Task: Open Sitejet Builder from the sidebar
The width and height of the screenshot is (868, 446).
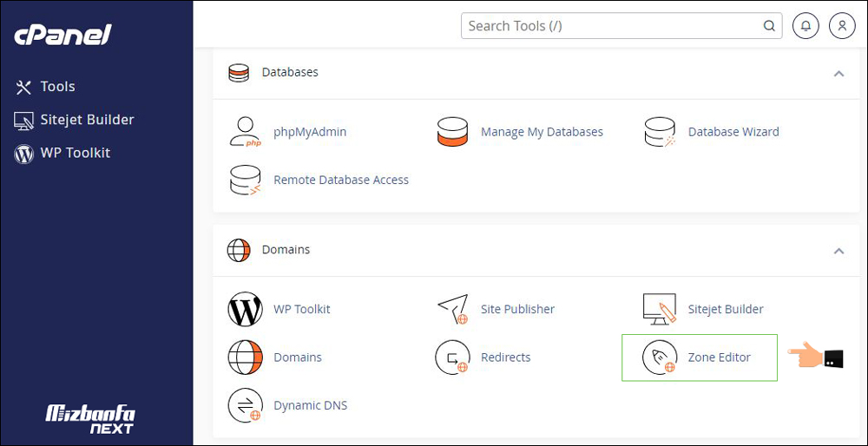Action: [x=87, y=120]
